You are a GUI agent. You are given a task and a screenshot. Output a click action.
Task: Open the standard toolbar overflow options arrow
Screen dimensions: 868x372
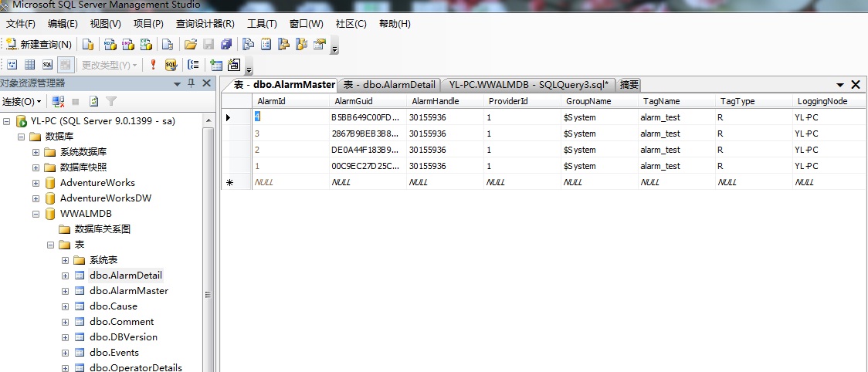pyautogui.click(x=334, y=50)
